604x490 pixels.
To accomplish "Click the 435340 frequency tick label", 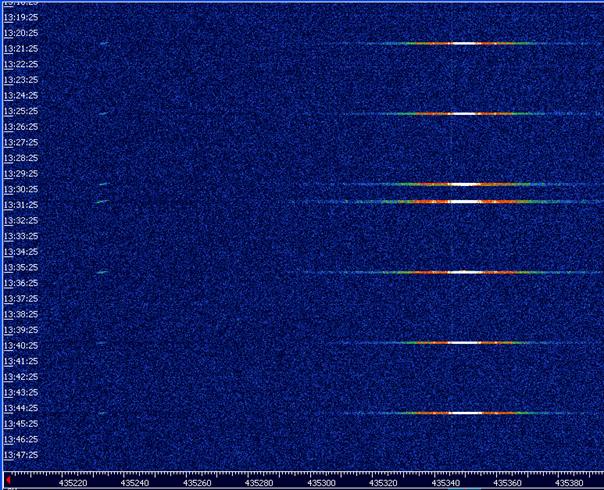I will tap(446, 483).
